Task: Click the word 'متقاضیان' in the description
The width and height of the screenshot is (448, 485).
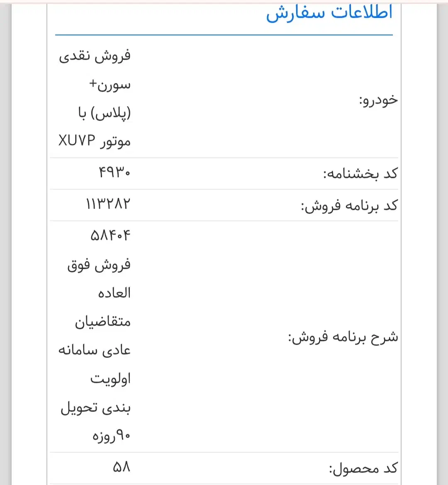Action: click(102, 322)
